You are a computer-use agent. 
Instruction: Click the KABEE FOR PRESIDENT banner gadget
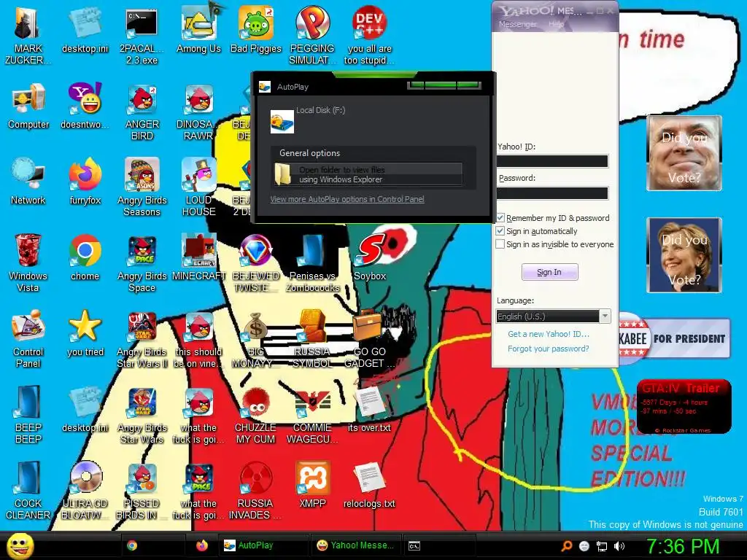pos(674,338)
